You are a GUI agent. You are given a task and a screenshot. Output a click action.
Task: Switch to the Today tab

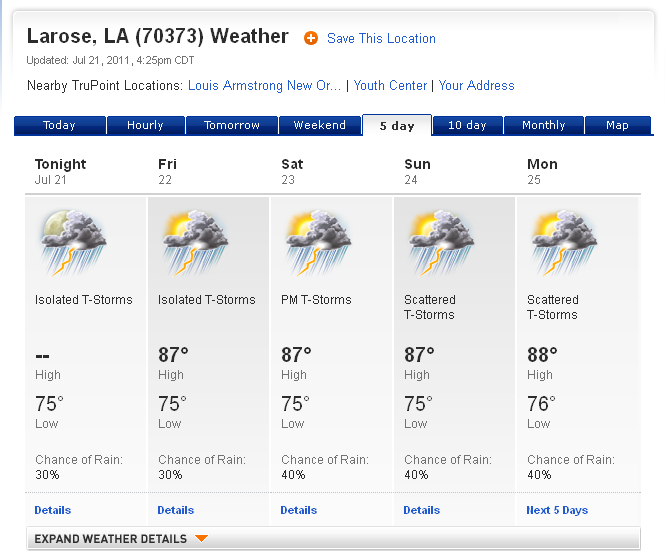tap(59, 126)
